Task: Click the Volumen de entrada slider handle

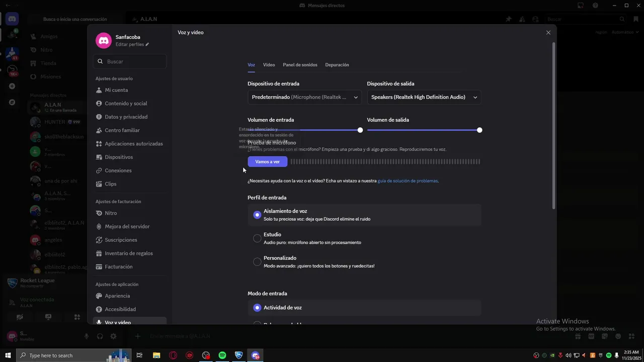Action: click(360, 130)
